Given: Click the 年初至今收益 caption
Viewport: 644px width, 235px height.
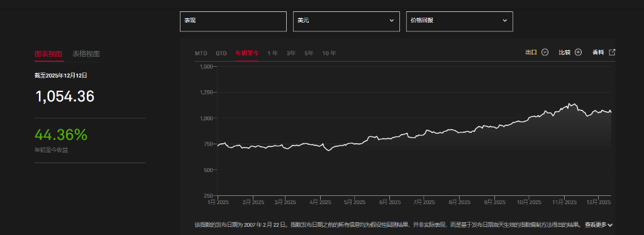Looking at the screenshot, I should coord(51,150).
